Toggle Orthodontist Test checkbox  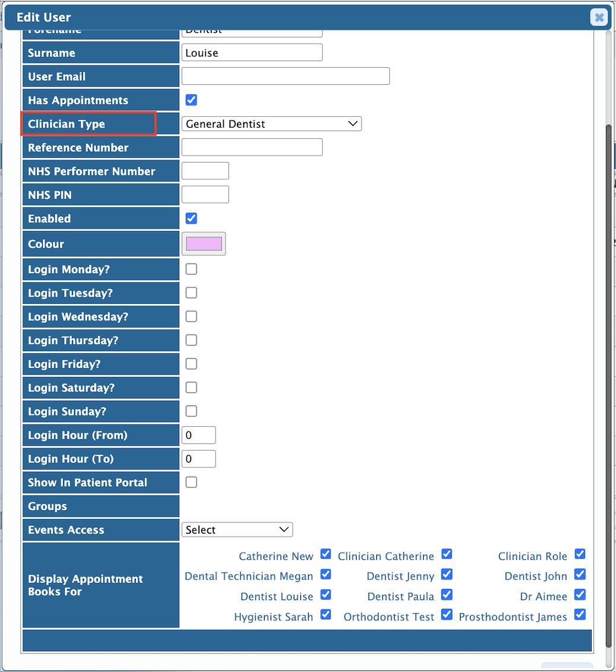point(447,614)
